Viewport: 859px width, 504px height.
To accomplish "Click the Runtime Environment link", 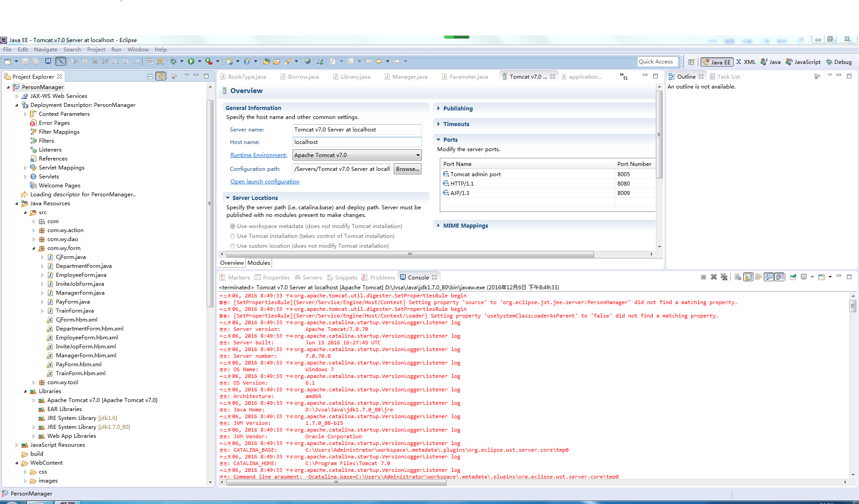I will pos(259,155).
